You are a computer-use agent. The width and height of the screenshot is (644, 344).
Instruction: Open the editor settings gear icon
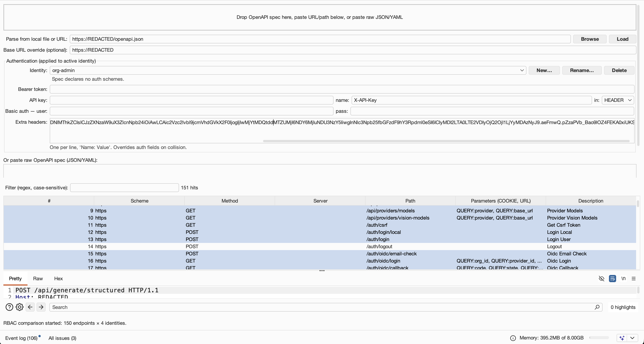point(19,307)
